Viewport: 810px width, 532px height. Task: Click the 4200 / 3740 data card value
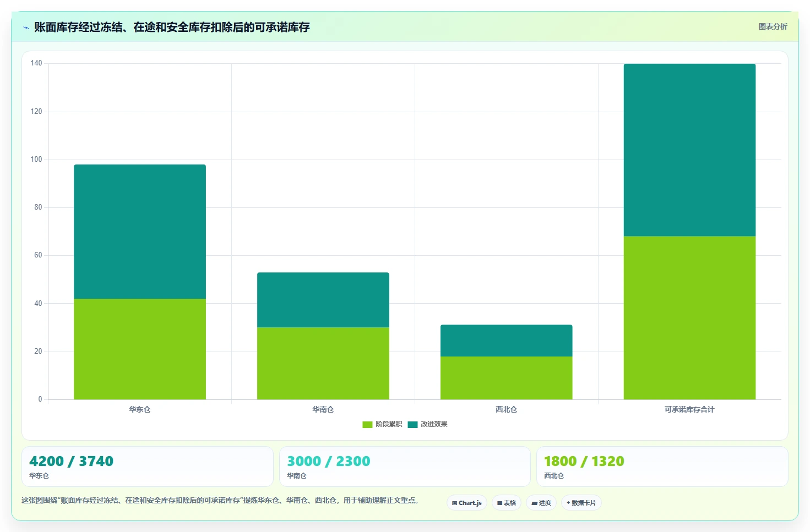coord(71,461)
